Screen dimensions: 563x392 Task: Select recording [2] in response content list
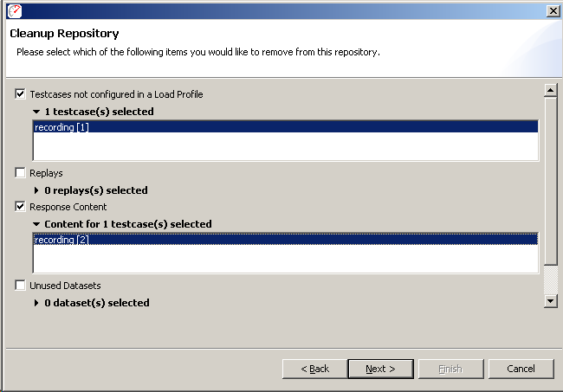(x=286, y=239)
